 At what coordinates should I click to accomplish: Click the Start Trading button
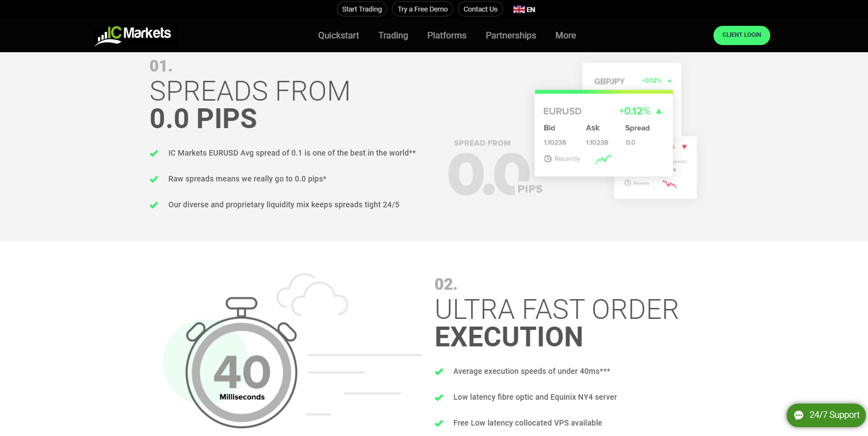click(362, 9)
